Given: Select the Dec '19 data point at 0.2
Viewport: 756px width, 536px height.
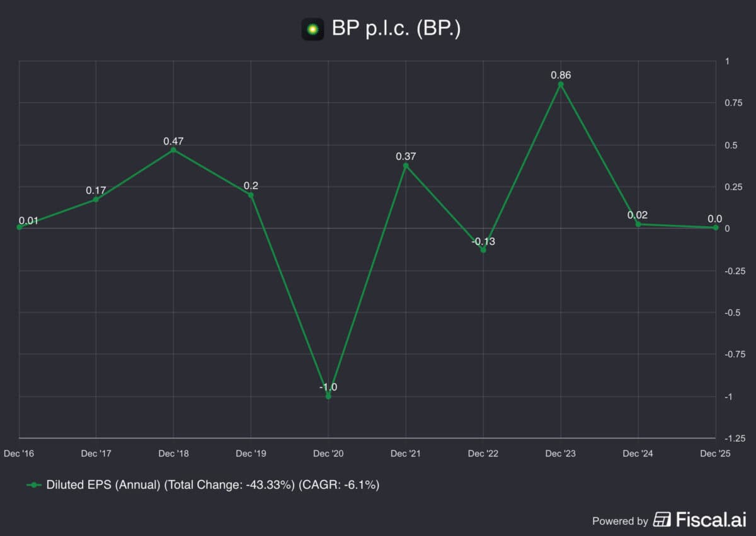Looking at the screenshot, I should pyautogui.click(x=251, y=195).
